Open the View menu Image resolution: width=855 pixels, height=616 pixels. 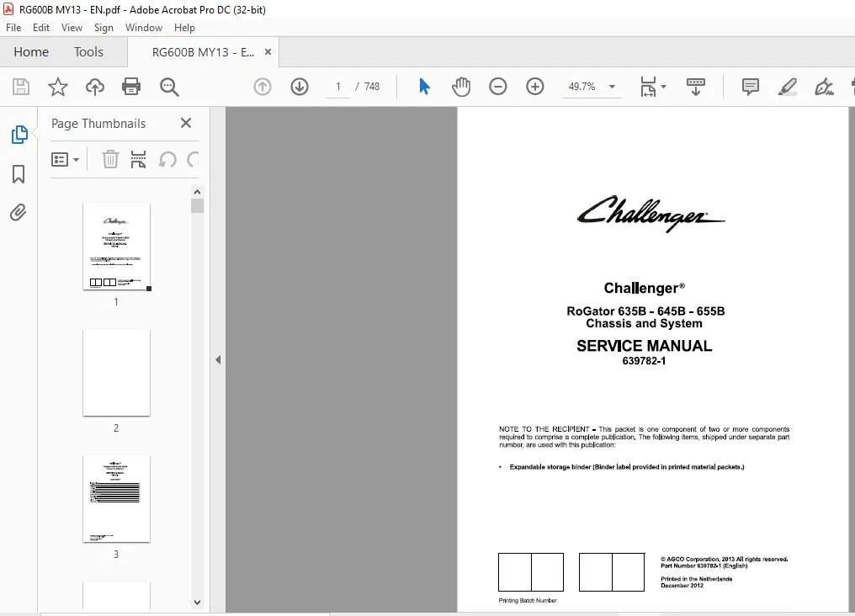point(72,28)
